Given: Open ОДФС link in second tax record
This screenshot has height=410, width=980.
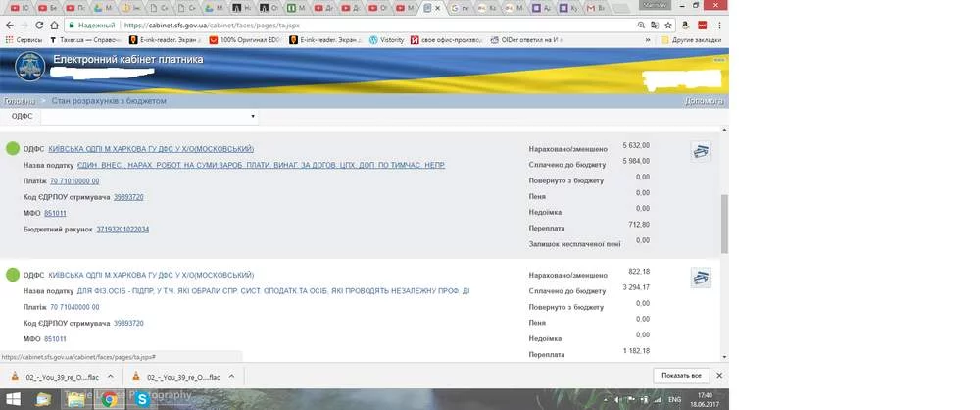Looking at the screenshot, I should [x=151, y=275].
